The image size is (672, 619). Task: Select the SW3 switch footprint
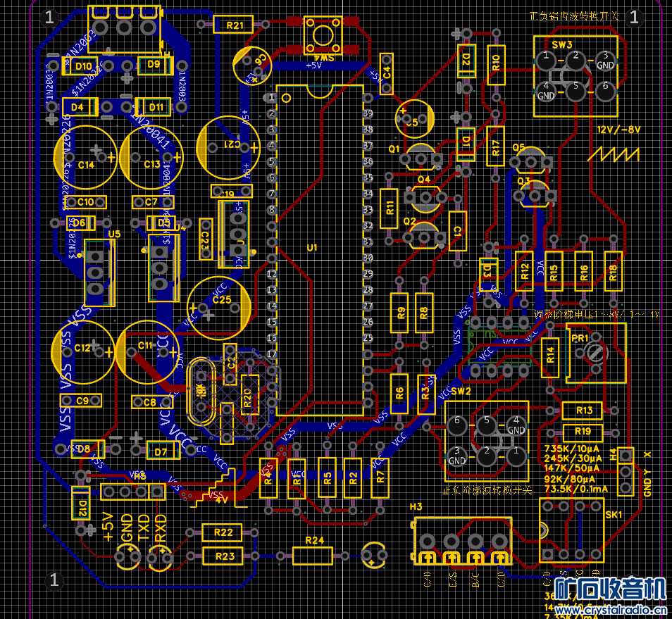point(575,76)
